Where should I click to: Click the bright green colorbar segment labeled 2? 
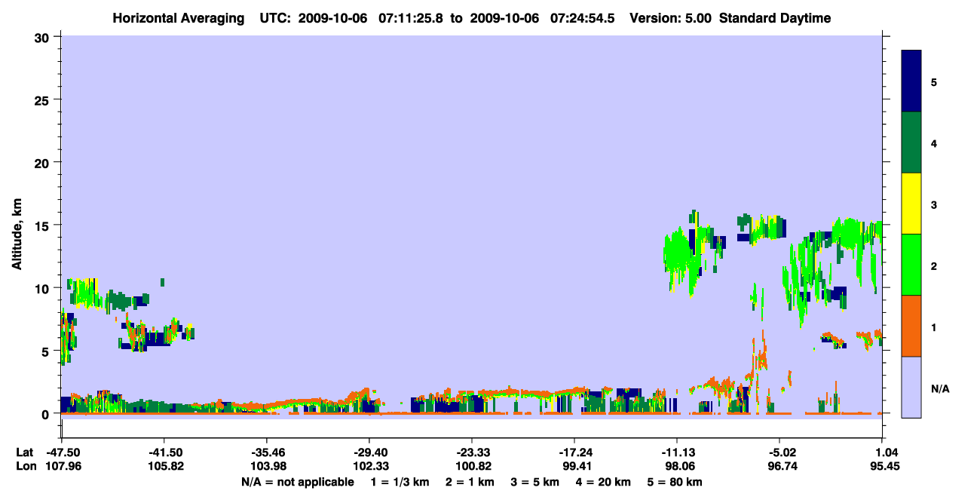tap(911, 265)
